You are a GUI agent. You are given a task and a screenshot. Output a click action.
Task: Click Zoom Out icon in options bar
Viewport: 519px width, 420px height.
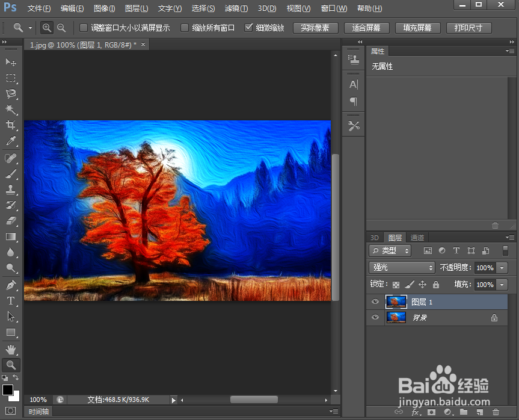click(61, 28)
